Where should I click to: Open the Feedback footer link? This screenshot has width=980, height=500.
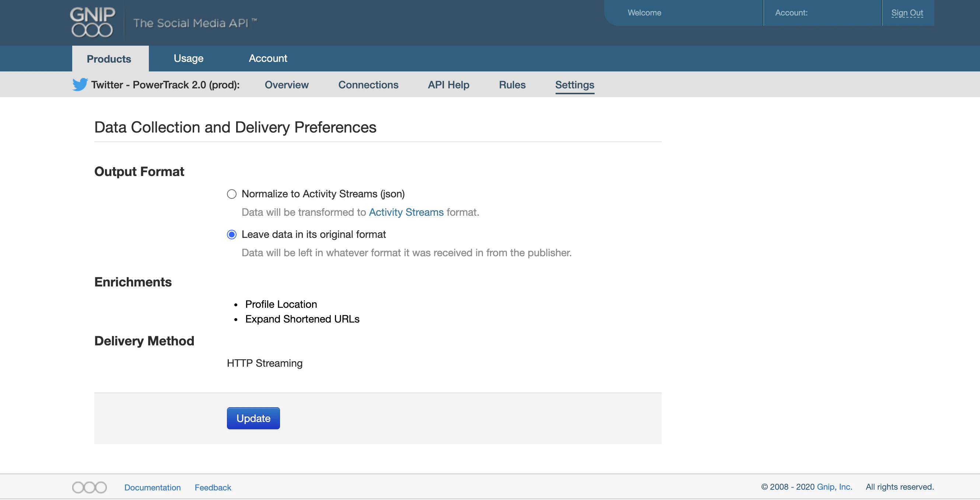[x=213, y=487]
